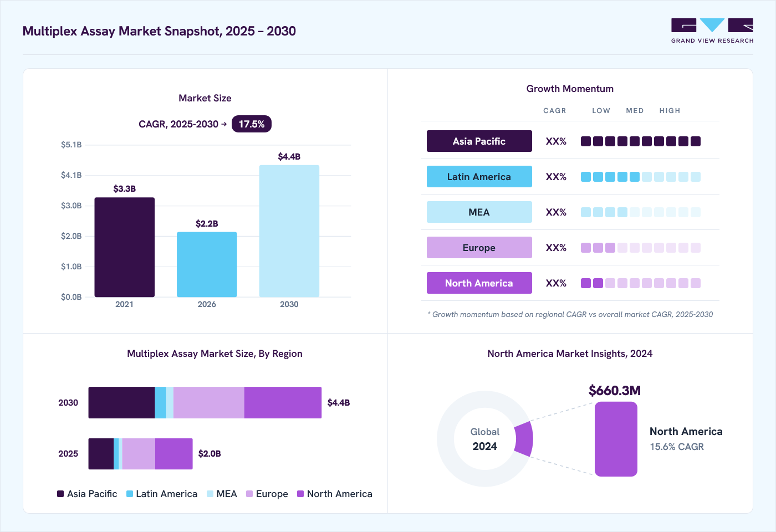This screenshot has height=532, width=776.
Task: Click the tall purple North America bar
Action: pyautogui.click(x=616, y=439)
